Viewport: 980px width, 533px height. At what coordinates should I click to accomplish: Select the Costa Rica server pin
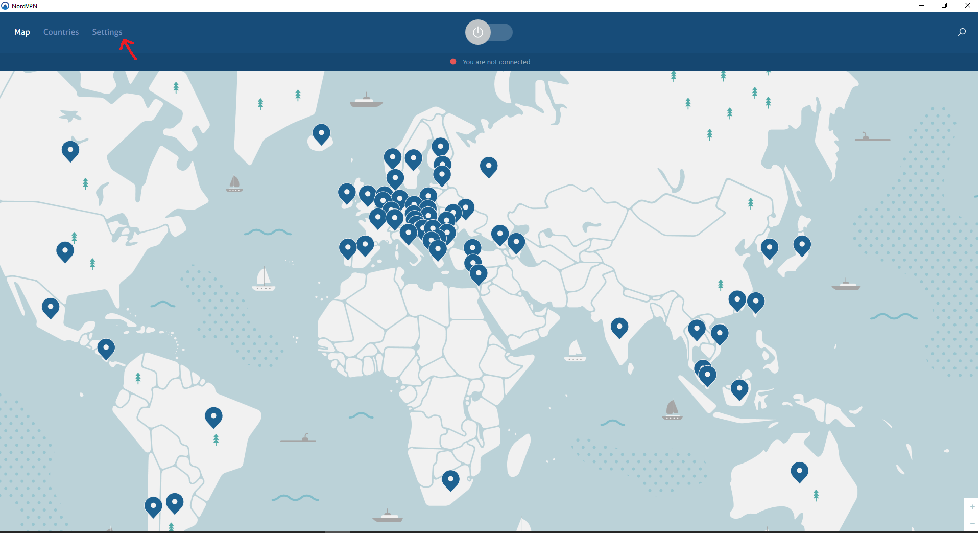[x=106, y=349]
